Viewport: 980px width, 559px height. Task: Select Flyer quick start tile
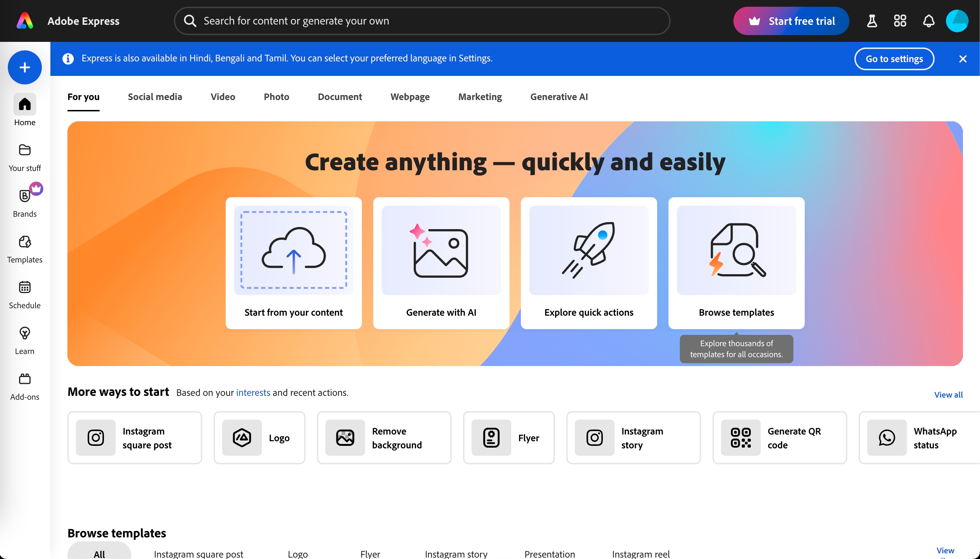coord(509,438)
